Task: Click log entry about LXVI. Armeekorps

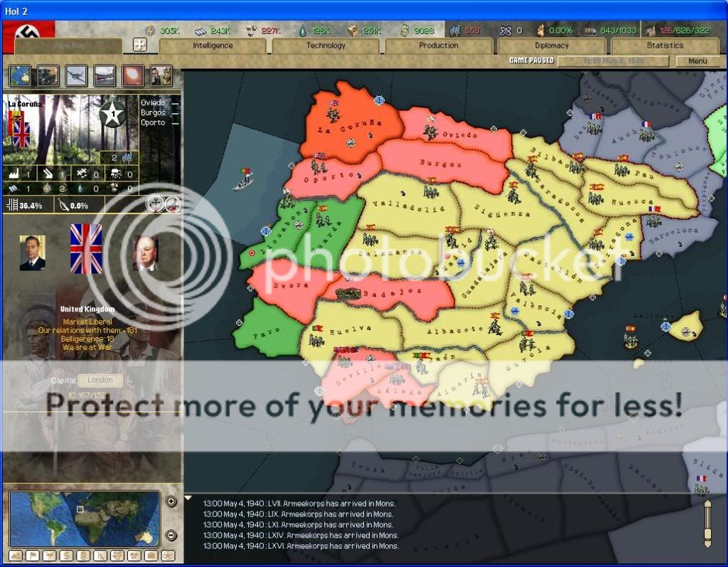Action: [301, 546]
